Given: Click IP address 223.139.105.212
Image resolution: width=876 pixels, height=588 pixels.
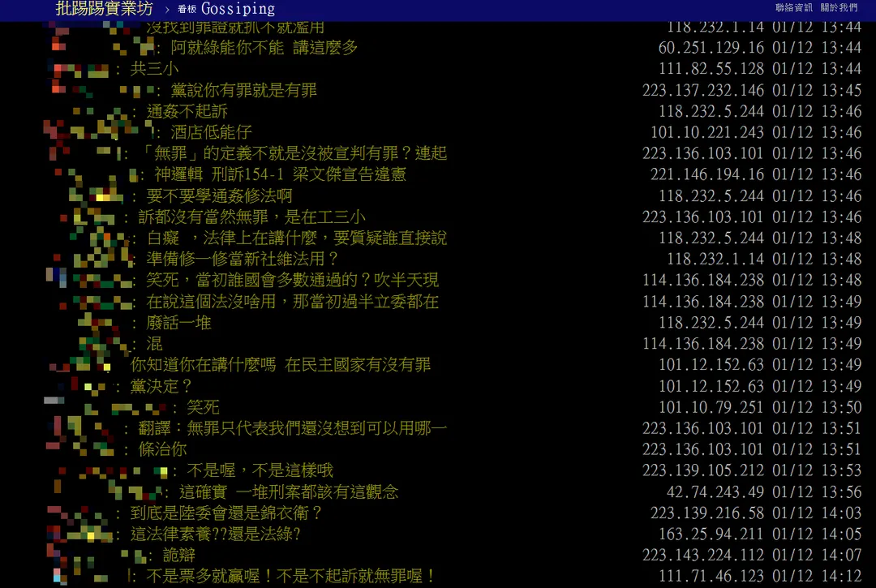Looking at the screenshot, I should click(702, 470).
